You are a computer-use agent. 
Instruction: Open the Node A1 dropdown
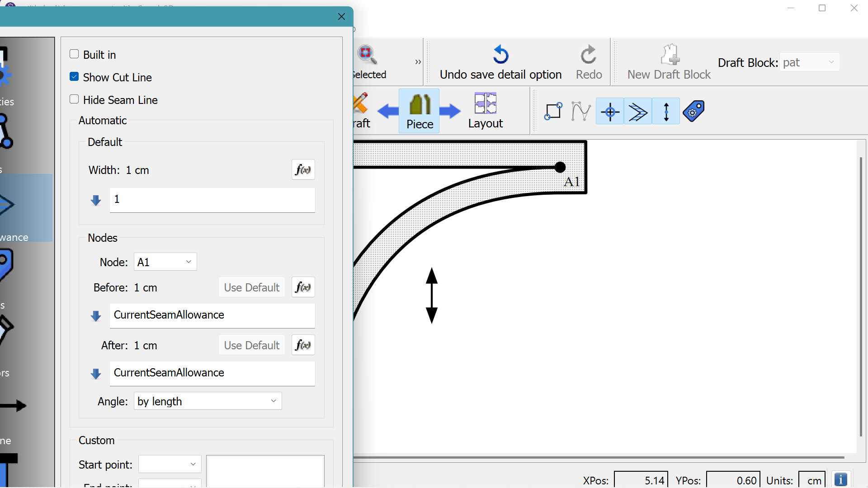165,262
